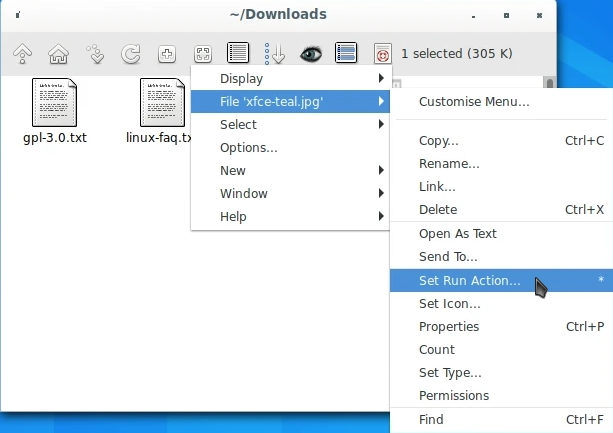Viewport: 613px width, 433px height.
Task: Choose Rename... from the file submenu
Action: (x=449, y=164)
